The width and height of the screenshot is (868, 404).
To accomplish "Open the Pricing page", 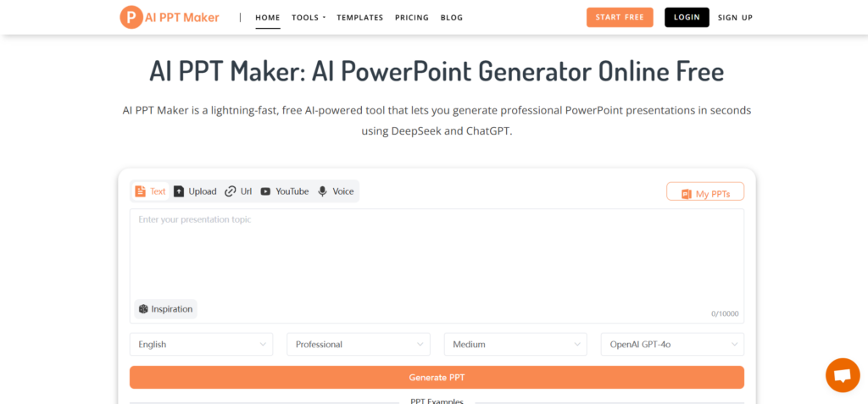I will point(412,18).
